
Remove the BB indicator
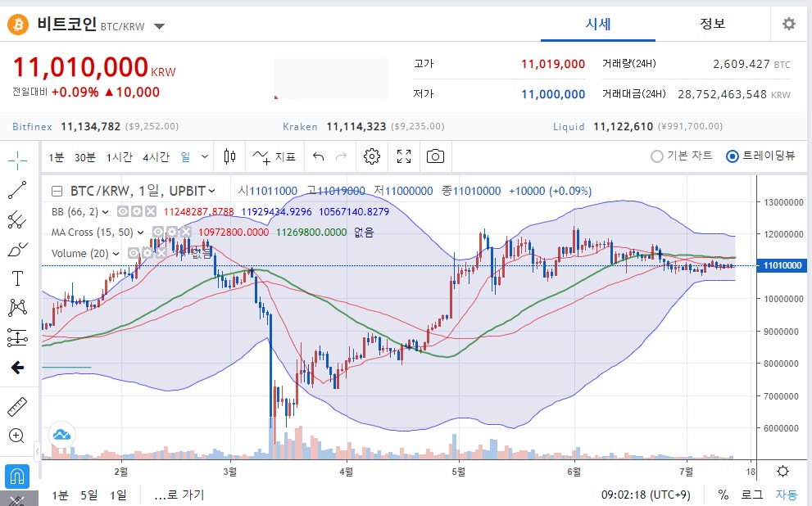pos(151,211)
